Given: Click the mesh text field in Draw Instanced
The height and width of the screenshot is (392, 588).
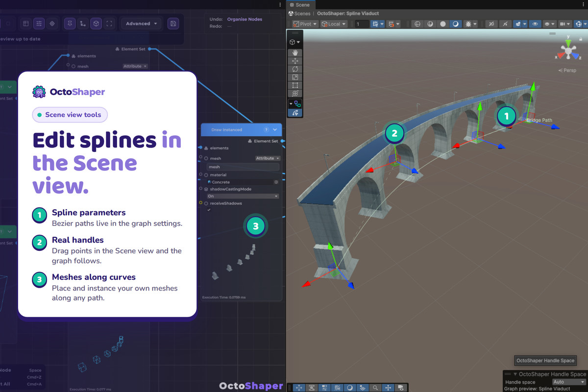Looking at the screenshot, I should 243,167.
